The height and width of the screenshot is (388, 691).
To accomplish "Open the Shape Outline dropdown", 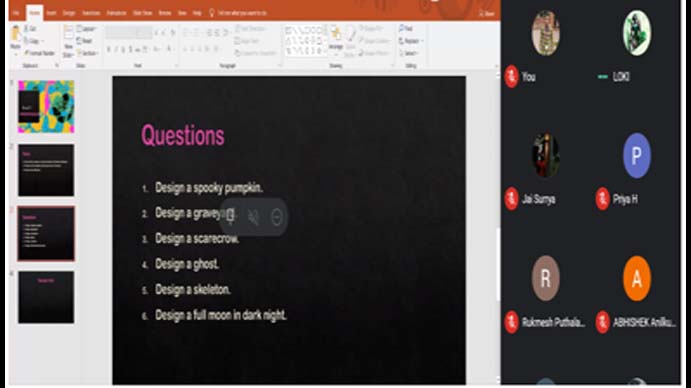I will pyautogui.click(x=375, y=41).
